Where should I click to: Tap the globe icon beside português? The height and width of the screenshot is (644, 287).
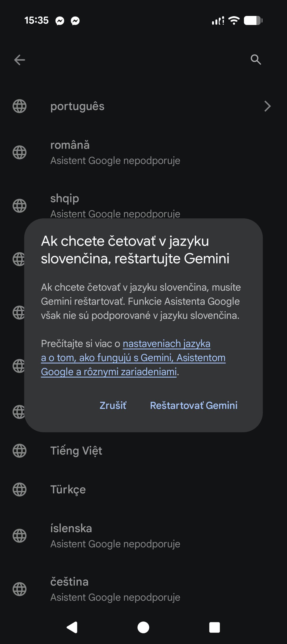(20, 106)
